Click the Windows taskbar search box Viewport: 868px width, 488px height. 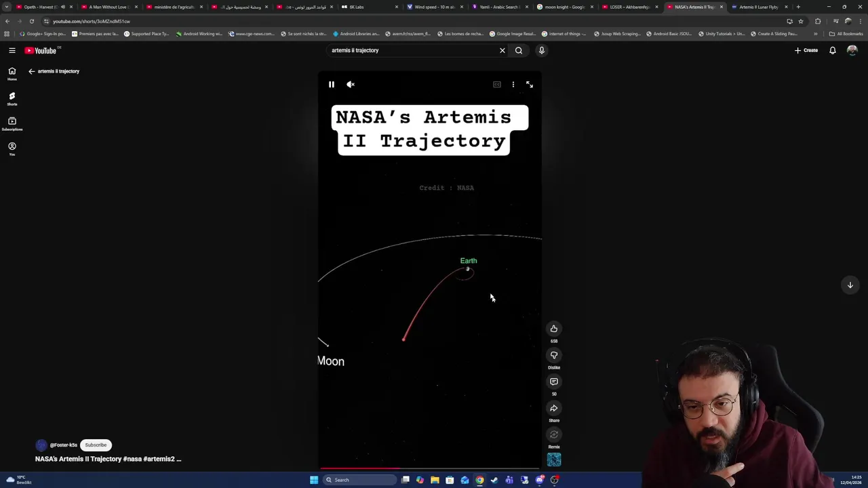coord(359,480)
